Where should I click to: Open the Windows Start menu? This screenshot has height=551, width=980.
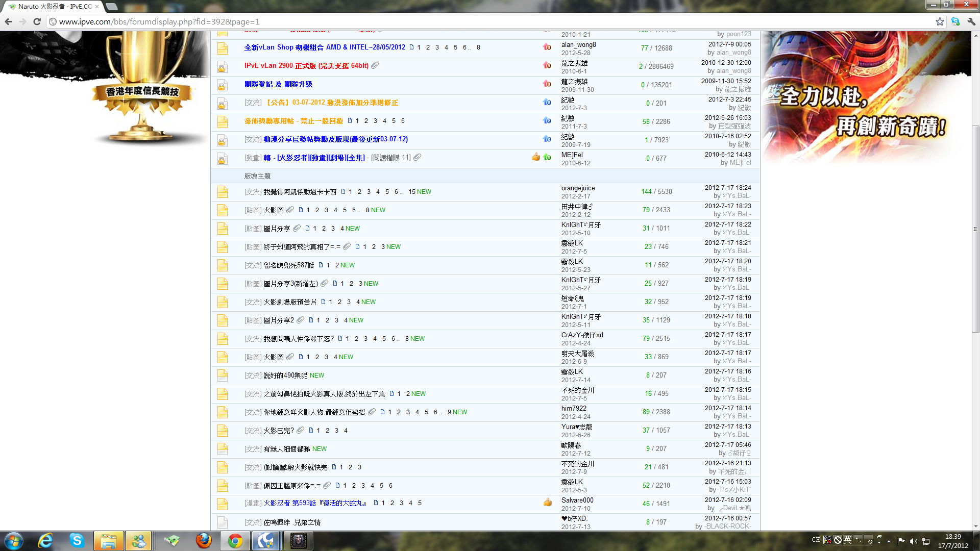(14, 540)
